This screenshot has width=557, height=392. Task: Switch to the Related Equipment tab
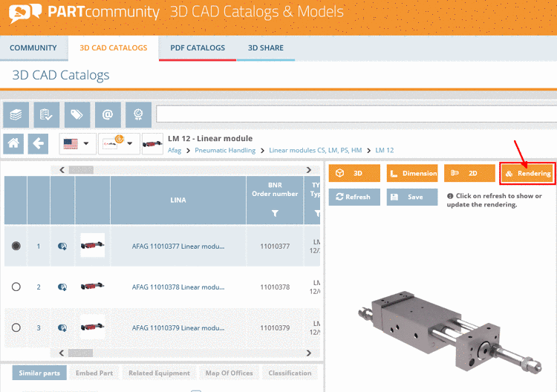(x=159, y=373)
